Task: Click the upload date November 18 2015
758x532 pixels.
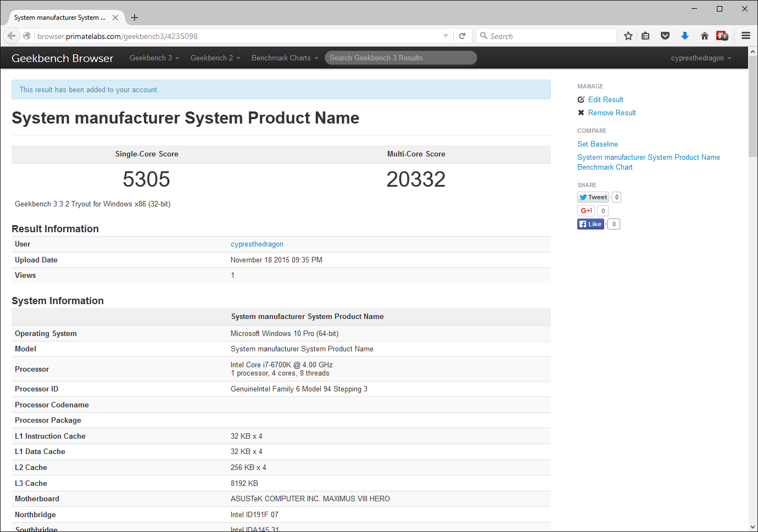Action: (x=276, y=260)
